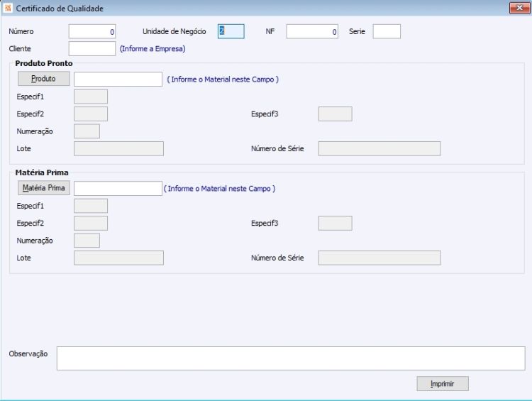Screen dimensions: 532x401
Task: Click Número de Série field in Produto Pronto
Action: 379,149
